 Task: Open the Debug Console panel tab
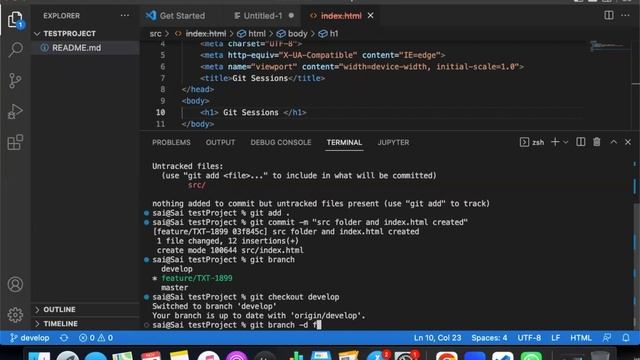tap(281, 142)
